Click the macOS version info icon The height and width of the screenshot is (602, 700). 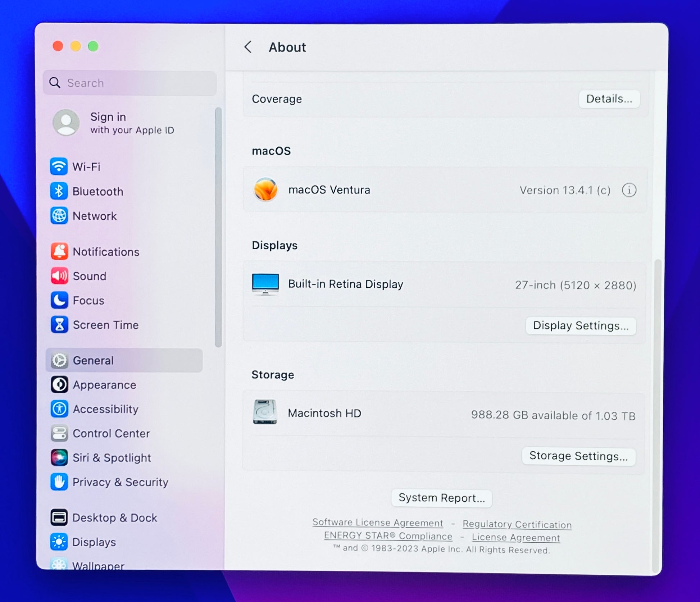coord(629,190)
